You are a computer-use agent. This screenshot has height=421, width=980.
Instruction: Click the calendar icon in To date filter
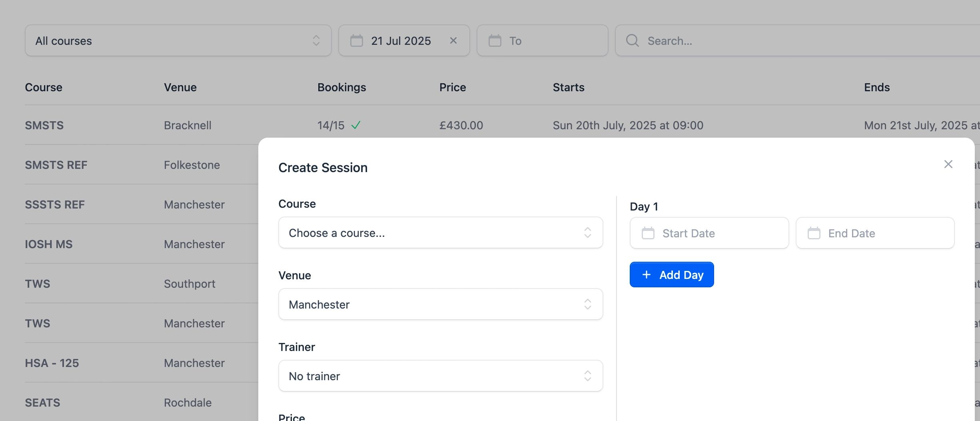(x=495, y=40)
